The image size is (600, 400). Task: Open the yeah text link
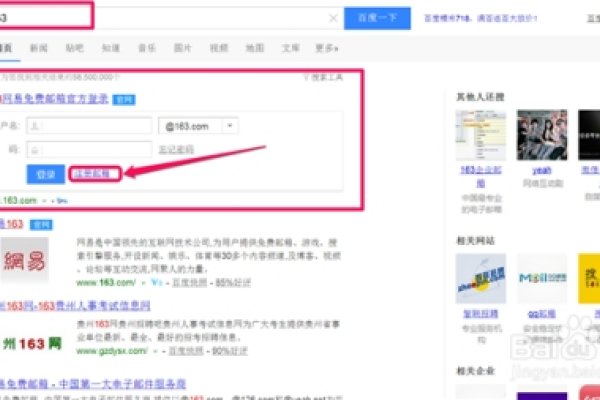pos(542,170)
